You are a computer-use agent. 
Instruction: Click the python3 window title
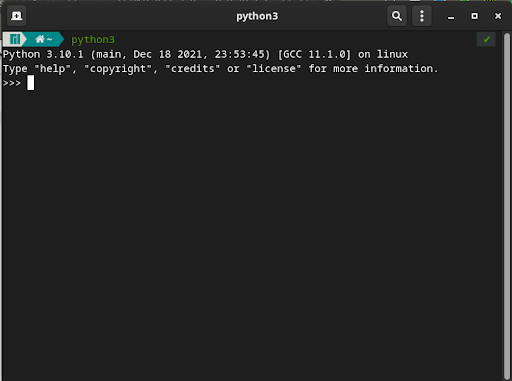[257, 16]
